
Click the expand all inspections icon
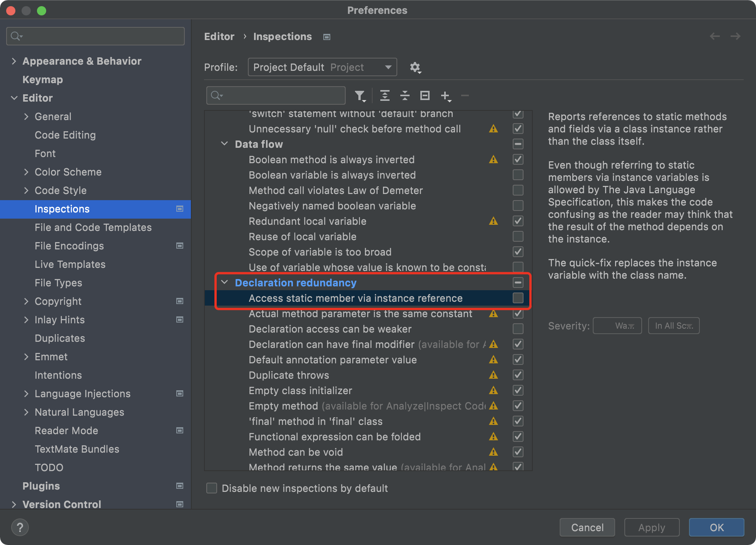pyautogui.click(x=385, y=94)
